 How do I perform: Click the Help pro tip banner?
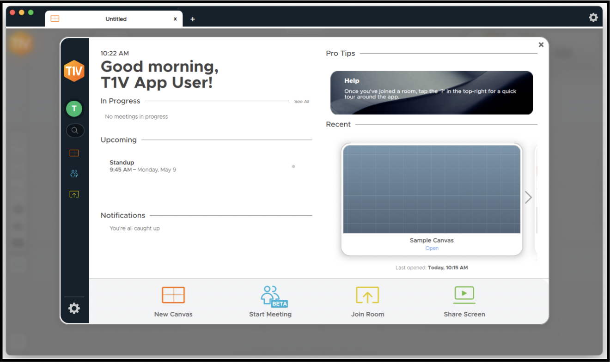point(431,92)
